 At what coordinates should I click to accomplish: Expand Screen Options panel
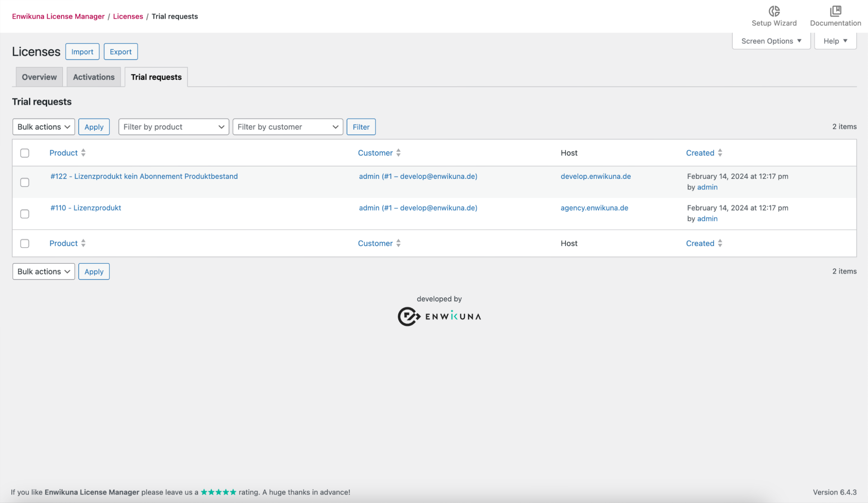point(771,41)
